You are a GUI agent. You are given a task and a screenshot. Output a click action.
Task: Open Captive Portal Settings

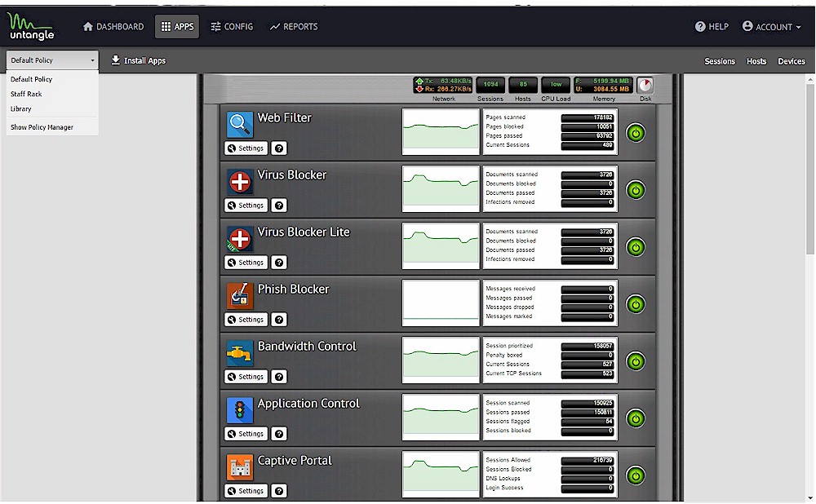coord(246,491)
